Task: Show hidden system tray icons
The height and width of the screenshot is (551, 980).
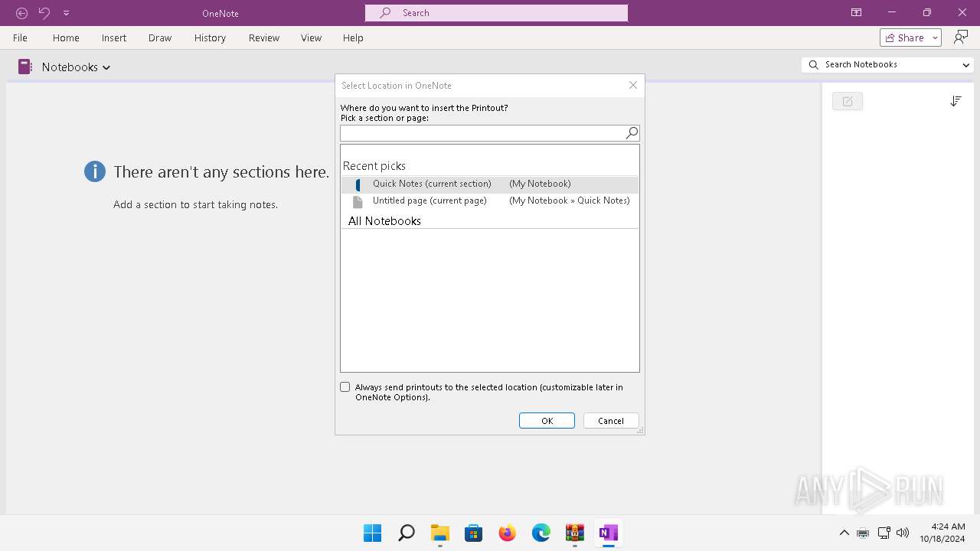Action: point(844,533)
